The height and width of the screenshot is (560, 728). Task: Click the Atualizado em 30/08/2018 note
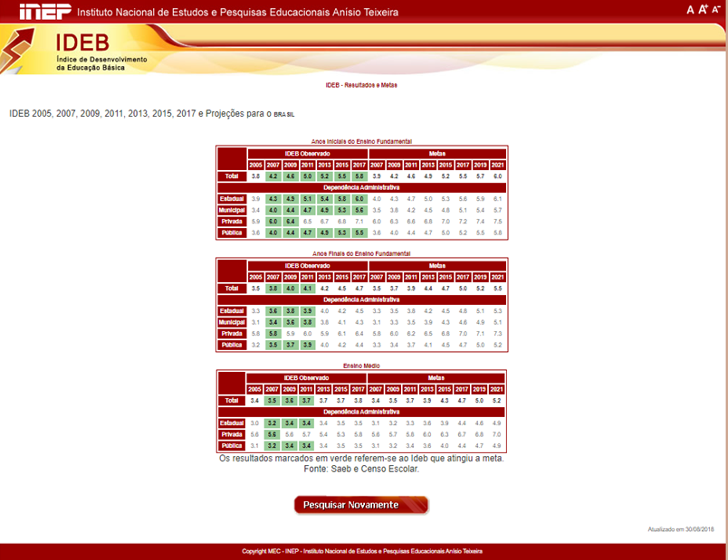pyautogui.click(x=681, y=529)
